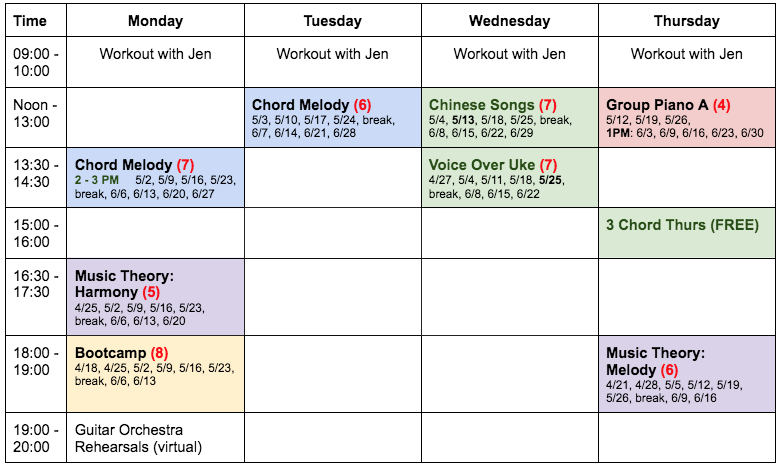Screen dimensions: 782x468
Task: Open Tuesday's Chord Melody (6) class
Action: coord(333,118)
